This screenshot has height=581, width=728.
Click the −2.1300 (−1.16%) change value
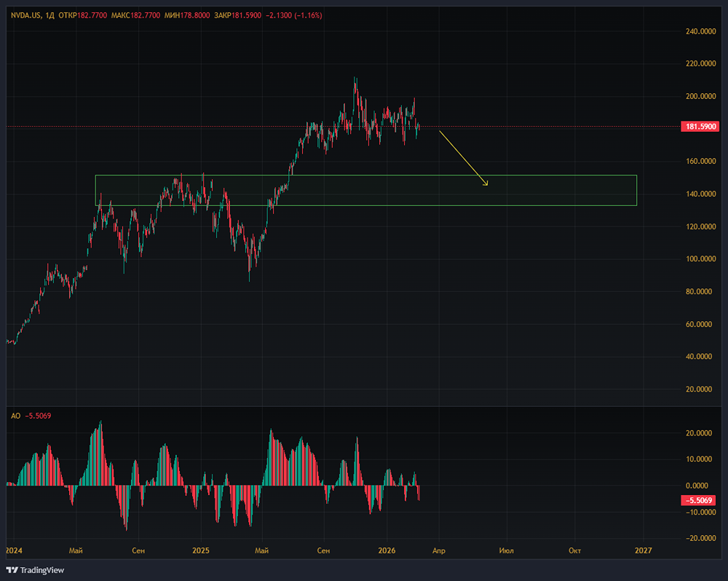pos(294,15)
